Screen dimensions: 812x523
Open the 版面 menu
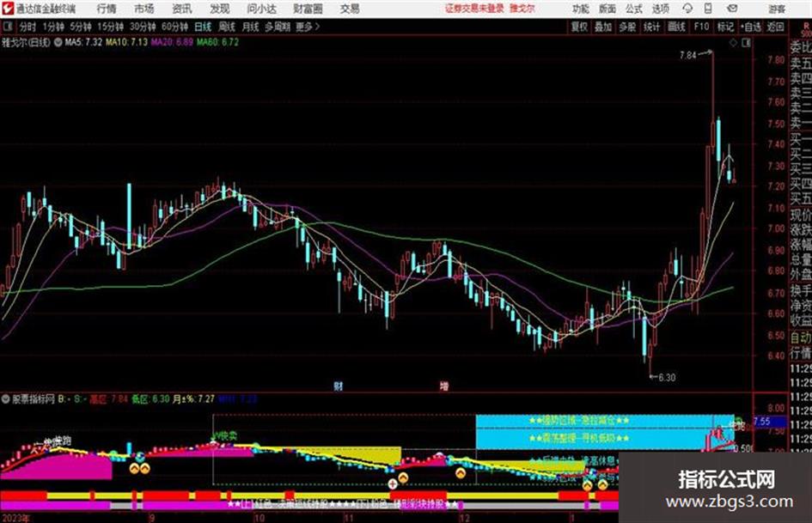(x=607, y=9)
